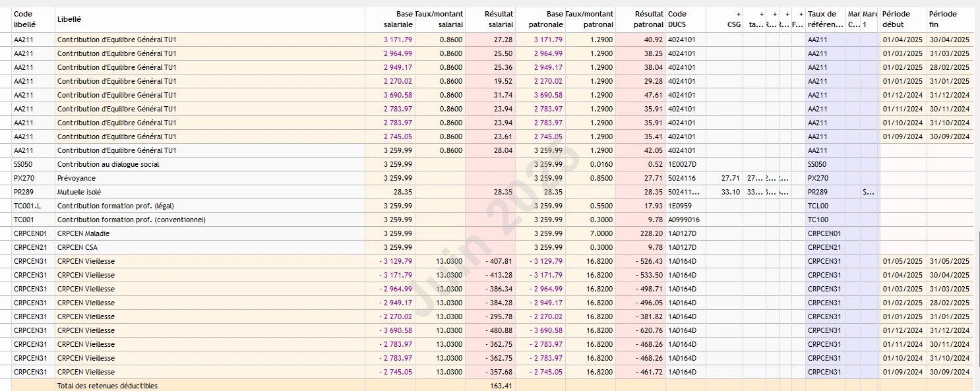The width and height of the screenshot is (980, 391).
Task: Click taux patronal value 0.8500
Action: pos(601,178)
